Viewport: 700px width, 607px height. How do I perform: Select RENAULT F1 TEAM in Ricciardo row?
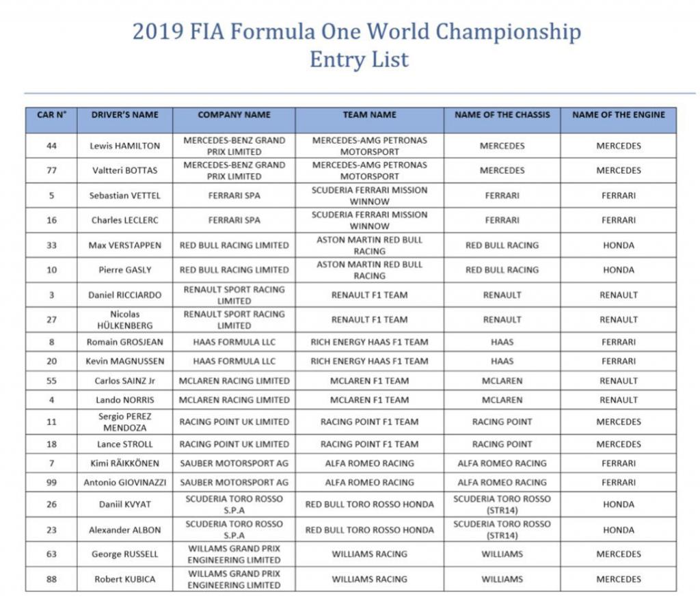369,295
